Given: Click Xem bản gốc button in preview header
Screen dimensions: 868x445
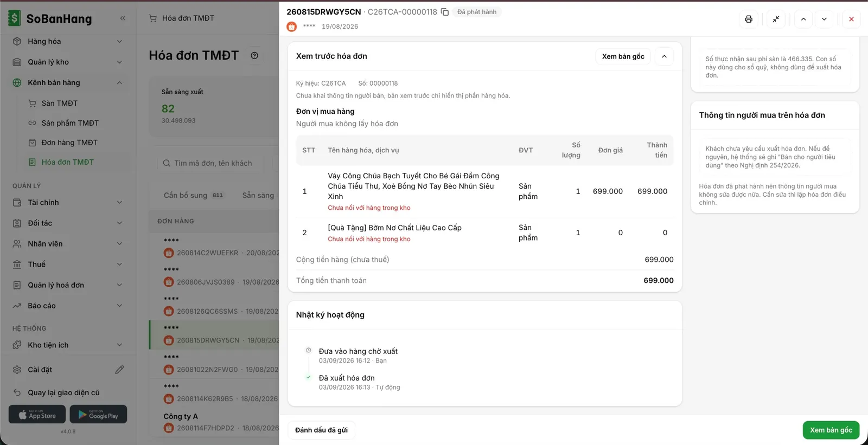Looking at the screenshot, I should [623, 56].
